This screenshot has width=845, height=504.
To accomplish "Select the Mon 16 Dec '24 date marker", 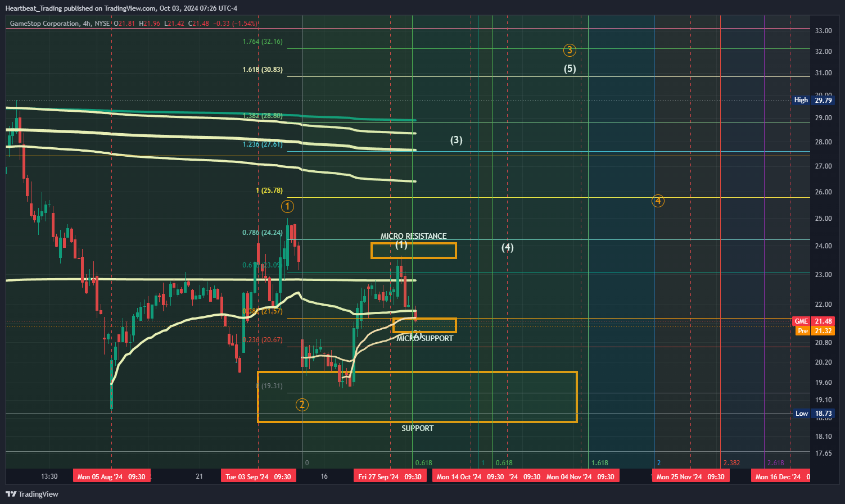I will [781, 476].
